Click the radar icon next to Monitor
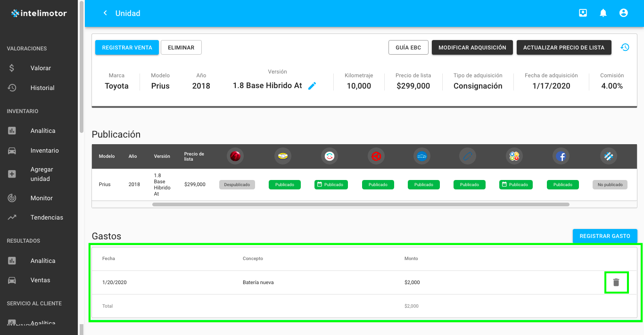The image size is (644, 335). 12,198
